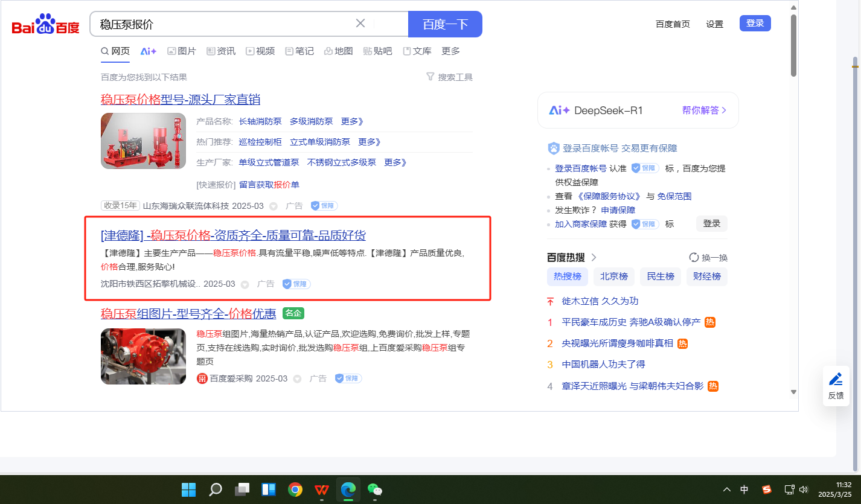Open WeChat from the taskbar

[375, 490]
